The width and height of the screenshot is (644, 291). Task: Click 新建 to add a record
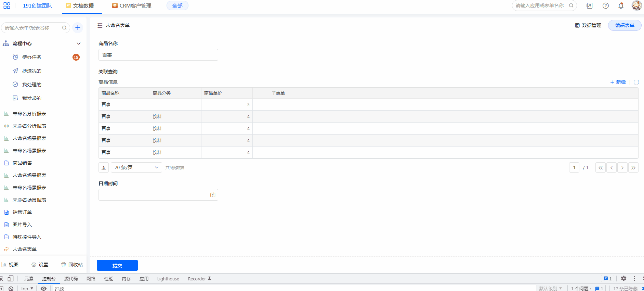[x=618, y=82]
